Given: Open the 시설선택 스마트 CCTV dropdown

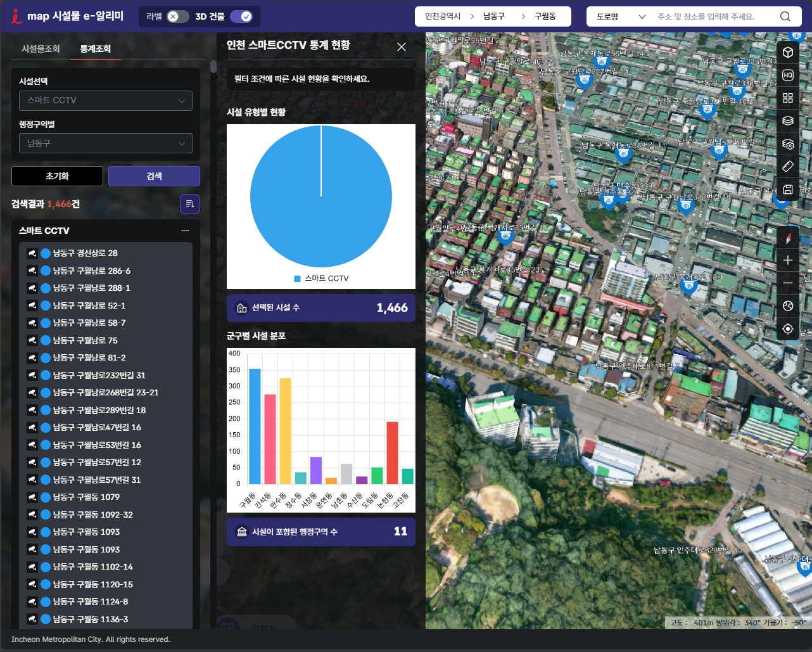Looking at the screenshot, I should point(106,101).
